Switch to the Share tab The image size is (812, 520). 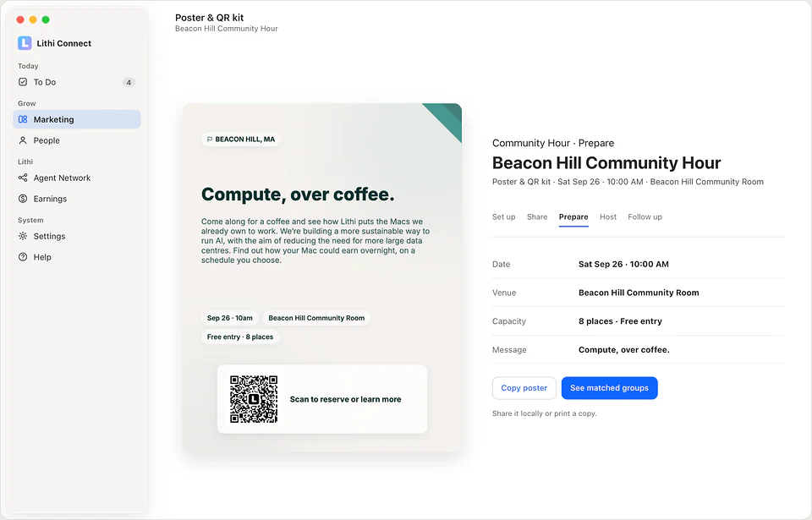[x=537, y=216]
